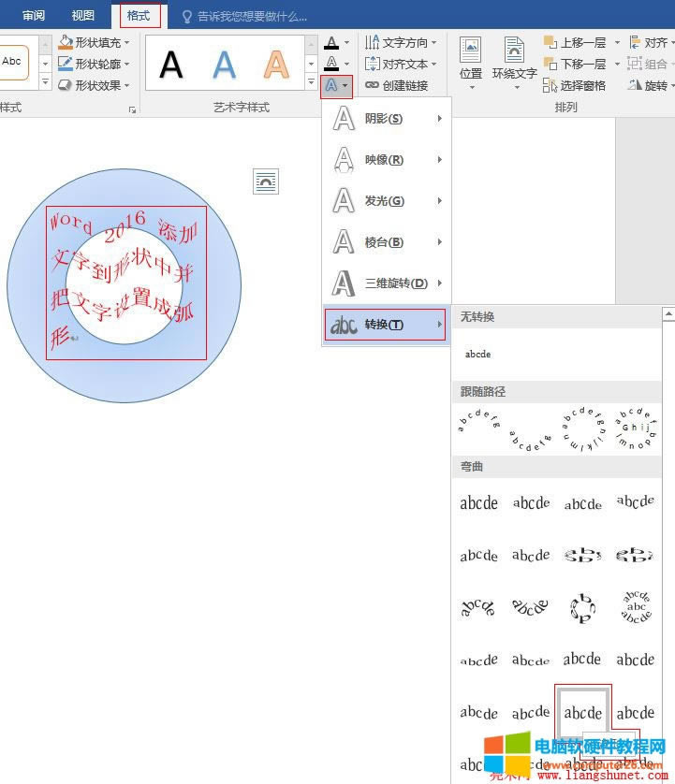Click the text outline A icon
Screen dimensions: 675x784
click(331, 64)
